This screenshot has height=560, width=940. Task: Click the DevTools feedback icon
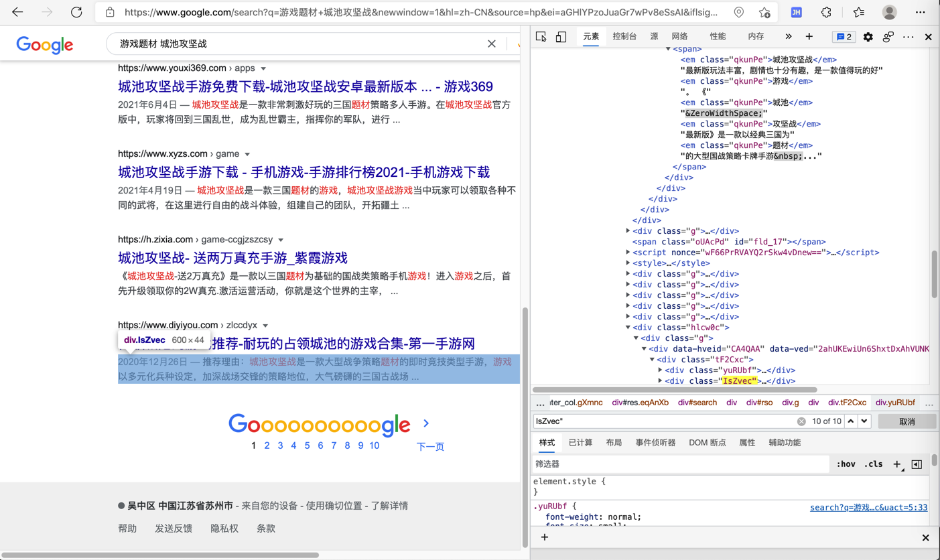click(x=888, y=37)
